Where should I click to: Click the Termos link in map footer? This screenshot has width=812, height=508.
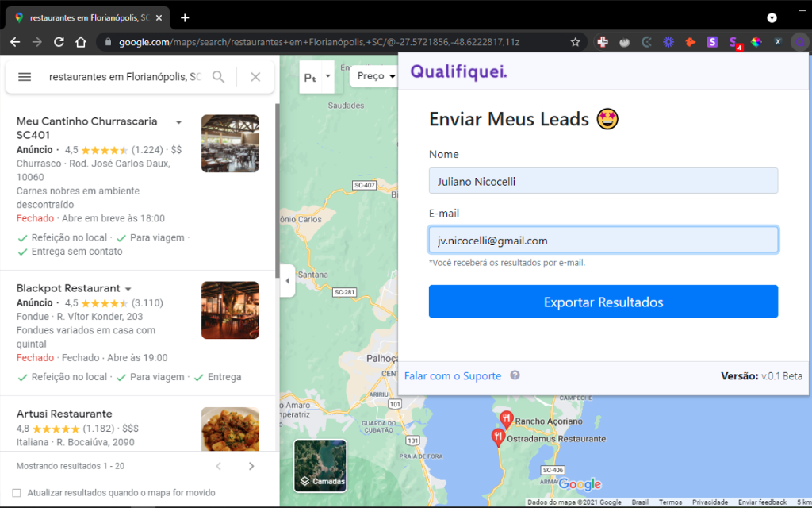click(670, 502)
